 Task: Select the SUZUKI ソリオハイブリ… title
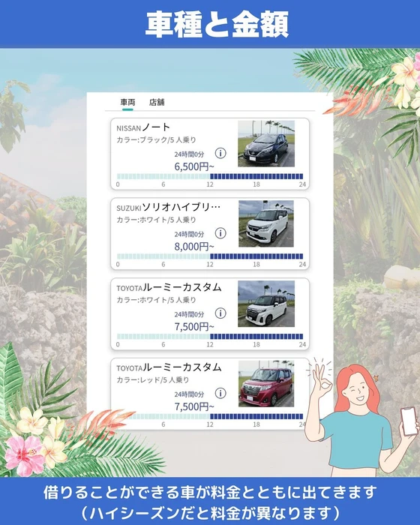169,207
